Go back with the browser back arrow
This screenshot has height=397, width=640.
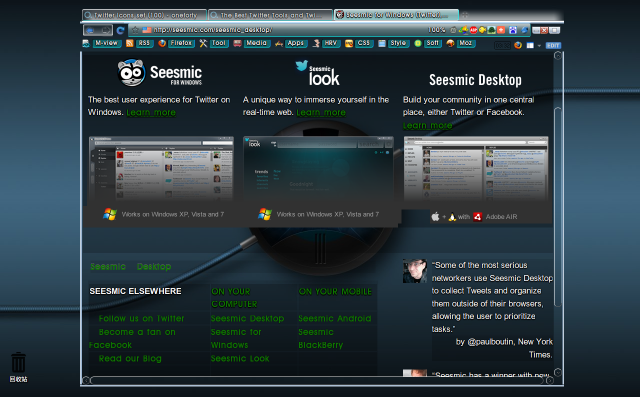click(x=91, y=30)
